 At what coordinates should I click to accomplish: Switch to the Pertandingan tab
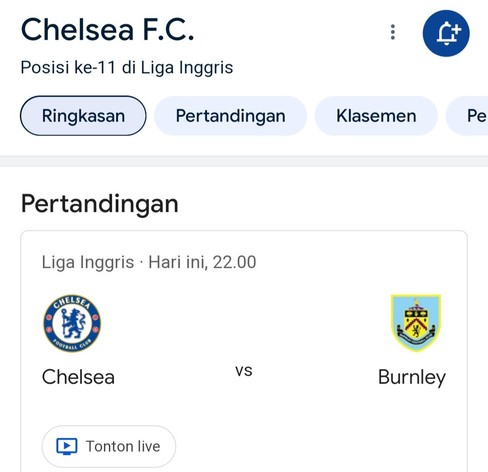point(230,116)
